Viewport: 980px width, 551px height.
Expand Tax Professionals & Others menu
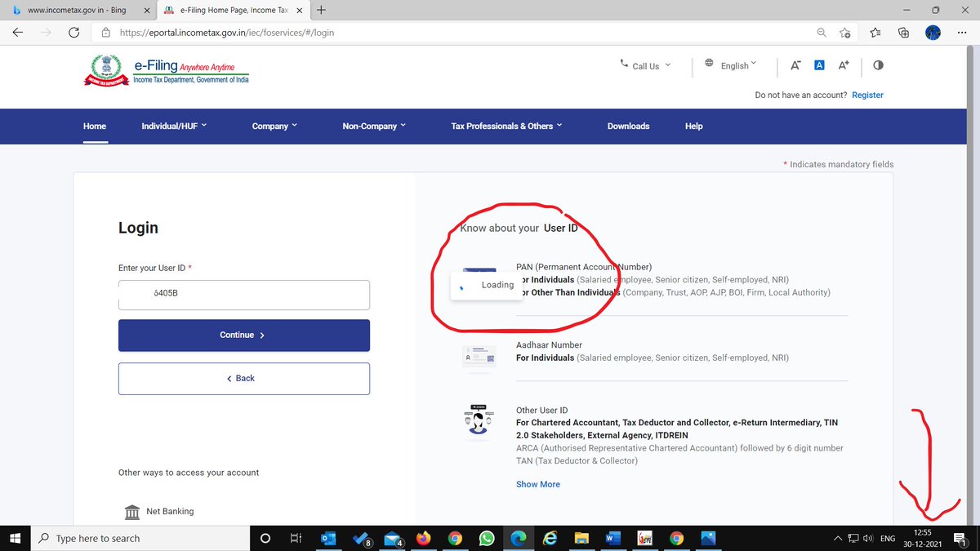pos(506,126)
